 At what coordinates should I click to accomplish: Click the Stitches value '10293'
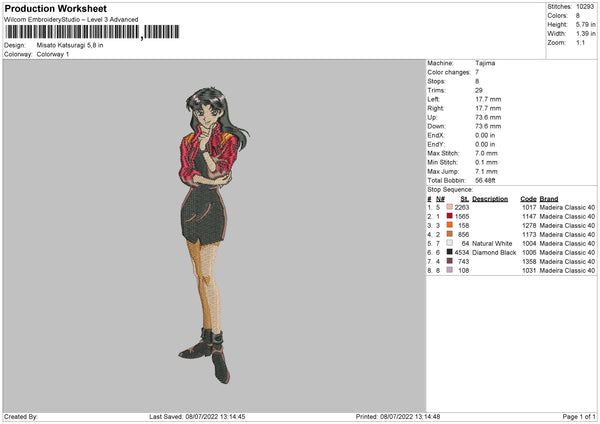click(585, 7)
